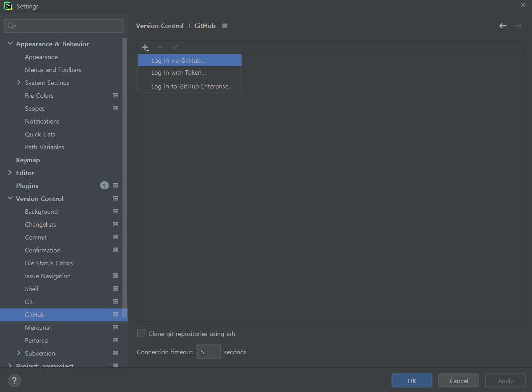
Task: Expand the Subversion node
Action: click(x=19, y=353)
